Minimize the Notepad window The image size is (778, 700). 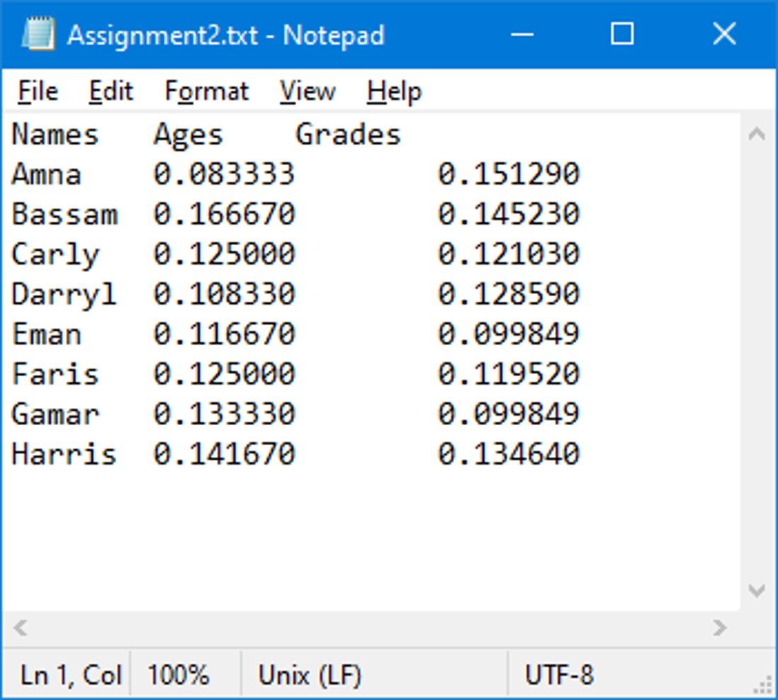click(522, 35)
